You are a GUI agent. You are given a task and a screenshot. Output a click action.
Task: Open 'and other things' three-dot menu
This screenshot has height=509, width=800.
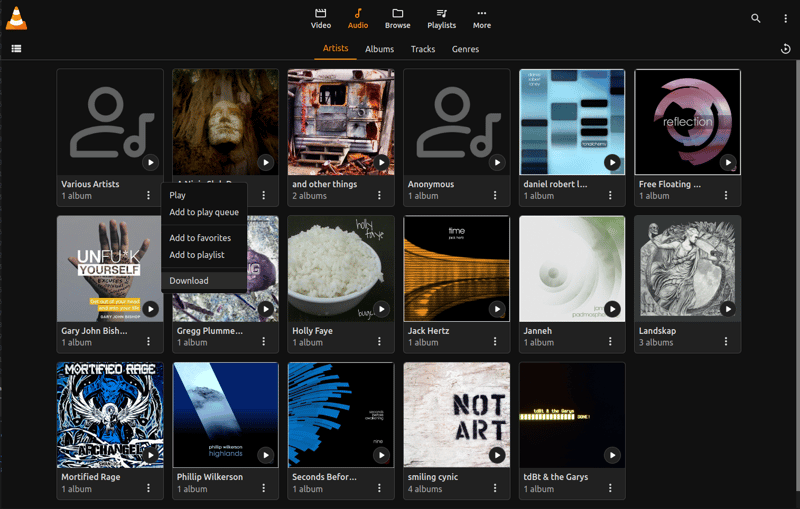[379, 195]
